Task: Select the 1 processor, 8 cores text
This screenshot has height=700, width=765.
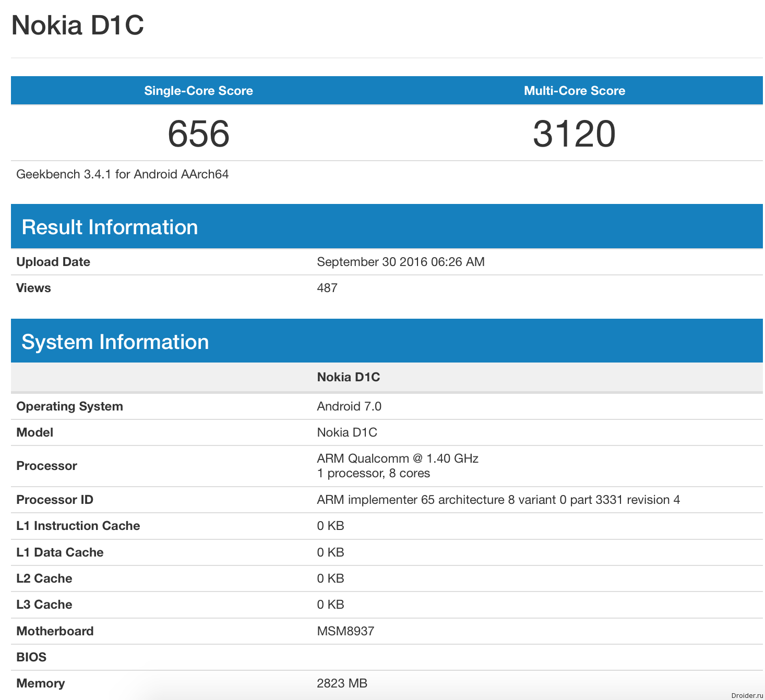Action: click(374, 473)
